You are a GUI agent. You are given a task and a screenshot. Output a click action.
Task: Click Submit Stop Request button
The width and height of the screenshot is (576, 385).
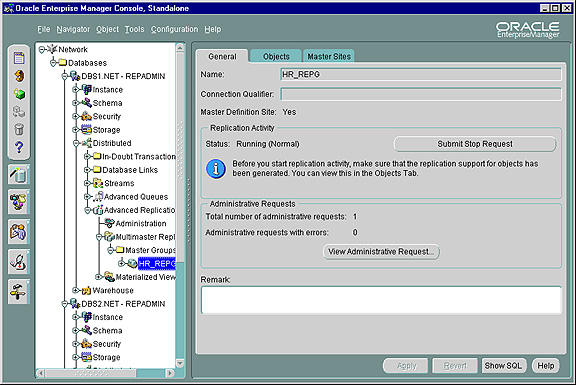(x=475, y=144)
